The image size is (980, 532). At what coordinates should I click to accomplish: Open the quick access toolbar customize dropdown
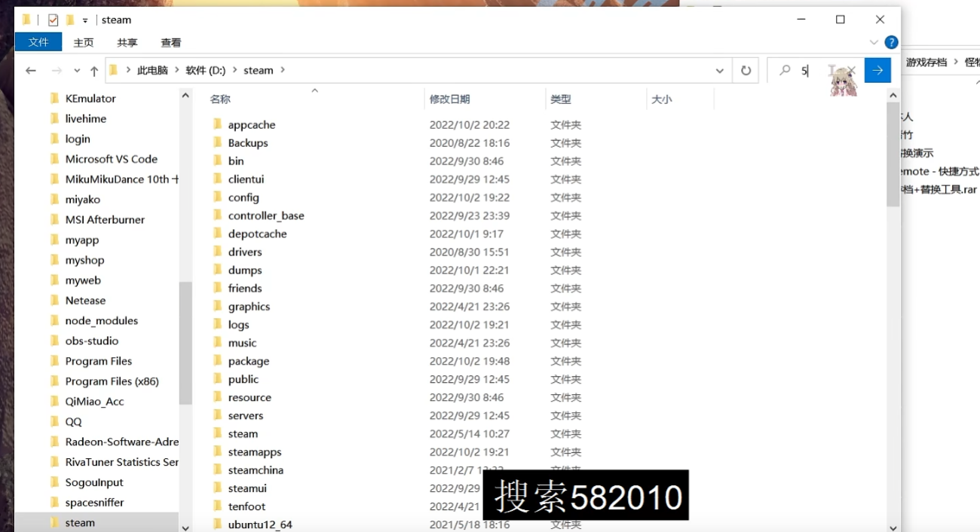pyautogui.click(x=85, y=20)
